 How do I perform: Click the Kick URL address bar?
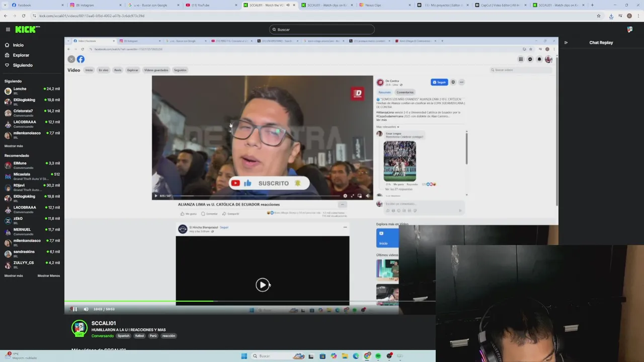point(317,16)
